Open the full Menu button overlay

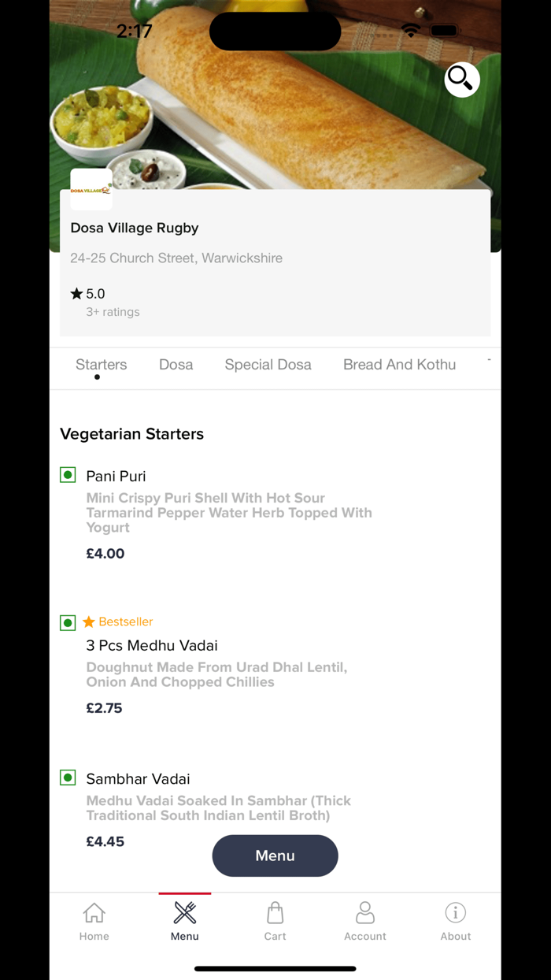(275, 856)
